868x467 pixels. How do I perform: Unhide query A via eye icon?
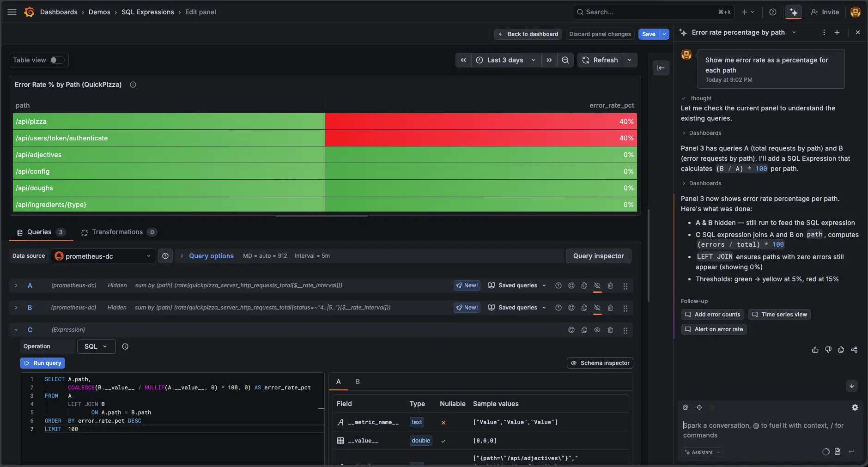click(597, 285)
